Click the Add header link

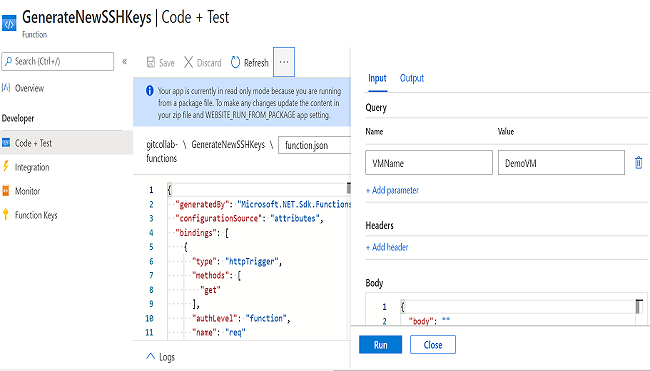coord(387,247)
